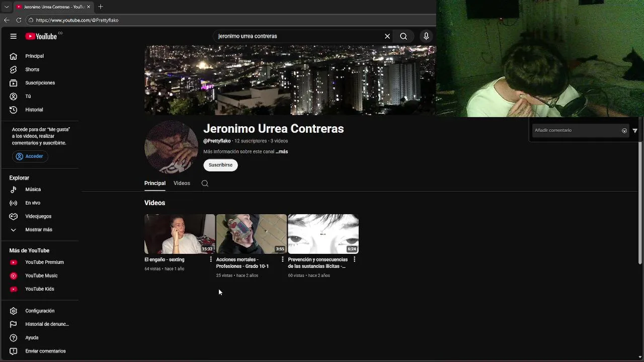644x362 pixels.
Task: Click the channel profile avatar
Action: [171, 147]
